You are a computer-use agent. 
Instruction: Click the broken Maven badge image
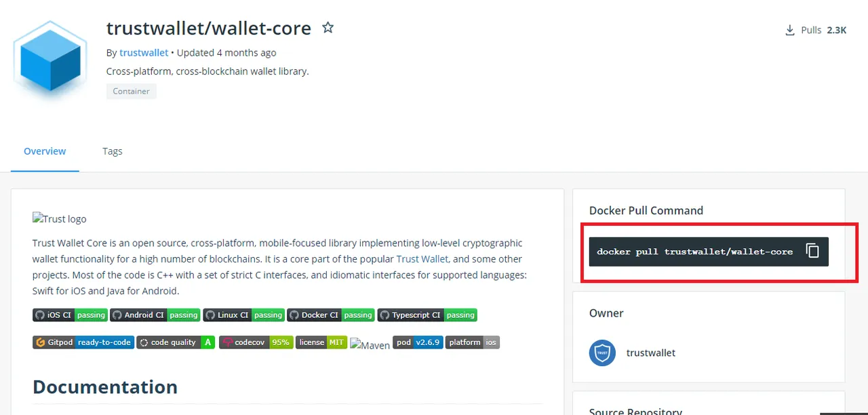[370, 345]
